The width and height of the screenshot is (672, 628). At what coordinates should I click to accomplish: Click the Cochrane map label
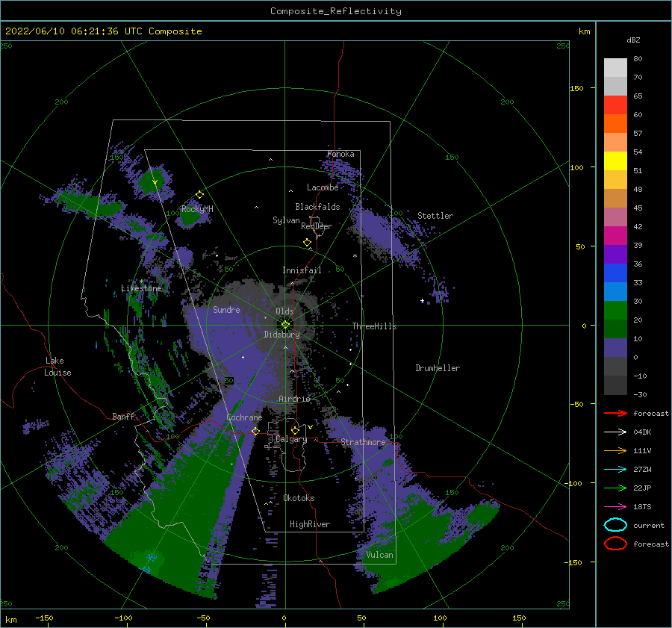click(244, 417)
